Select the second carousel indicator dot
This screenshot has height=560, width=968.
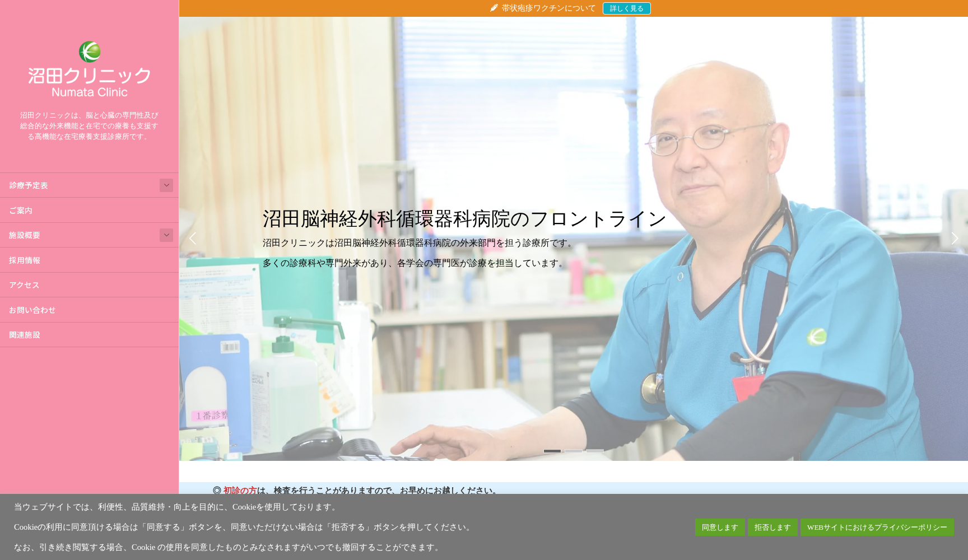pyautogui.click(x=574, y=450)
